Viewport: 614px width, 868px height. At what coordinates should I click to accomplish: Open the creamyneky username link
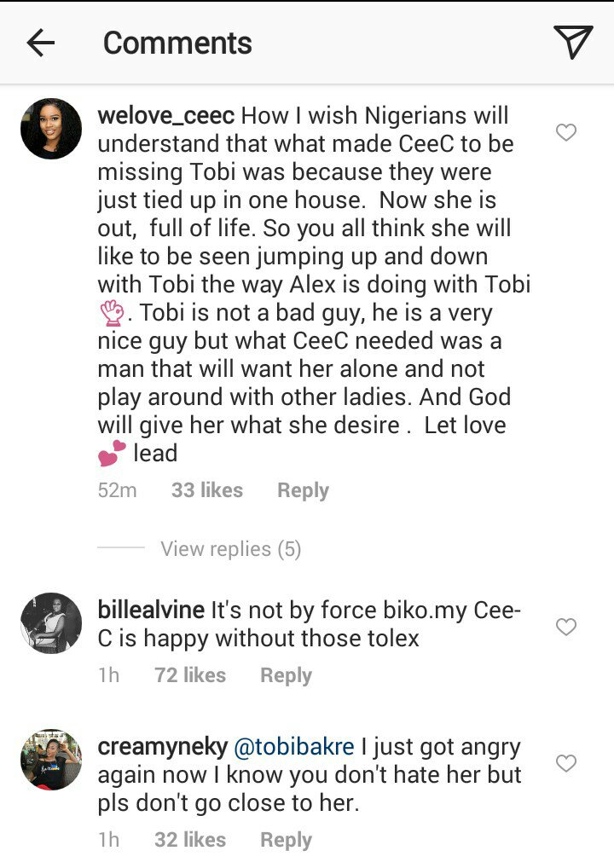click(x=163, y=747)
